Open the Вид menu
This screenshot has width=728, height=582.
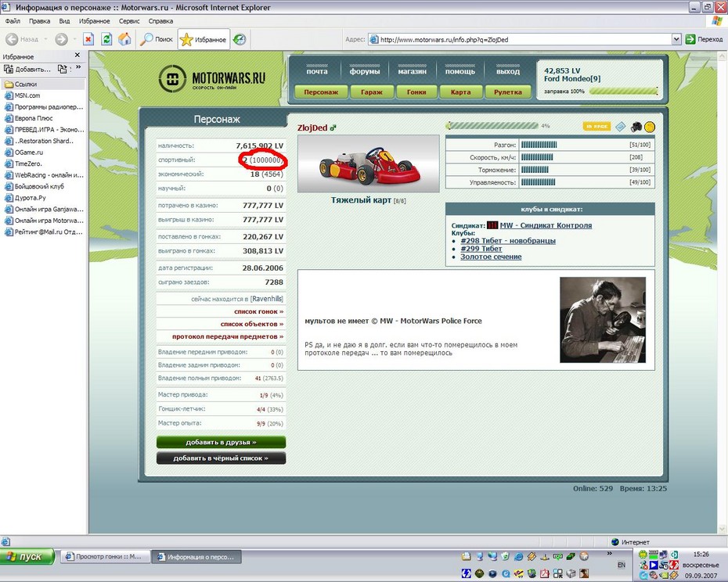(x=64, y=21)
